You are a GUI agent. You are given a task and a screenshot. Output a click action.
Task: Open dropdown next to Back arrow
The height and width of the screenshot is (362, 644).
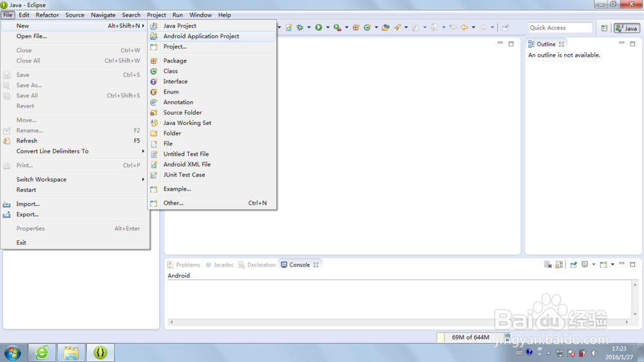click(473, 28)
